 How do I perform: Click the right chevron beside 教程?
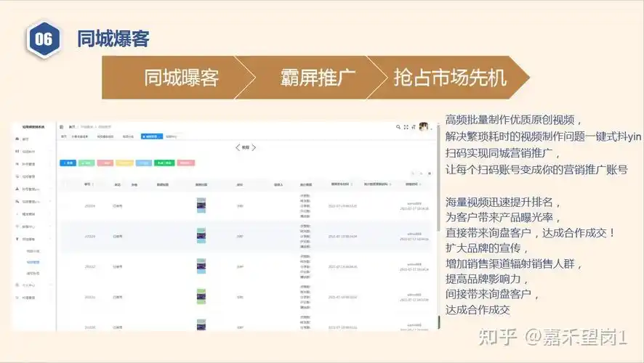point(254,147)
